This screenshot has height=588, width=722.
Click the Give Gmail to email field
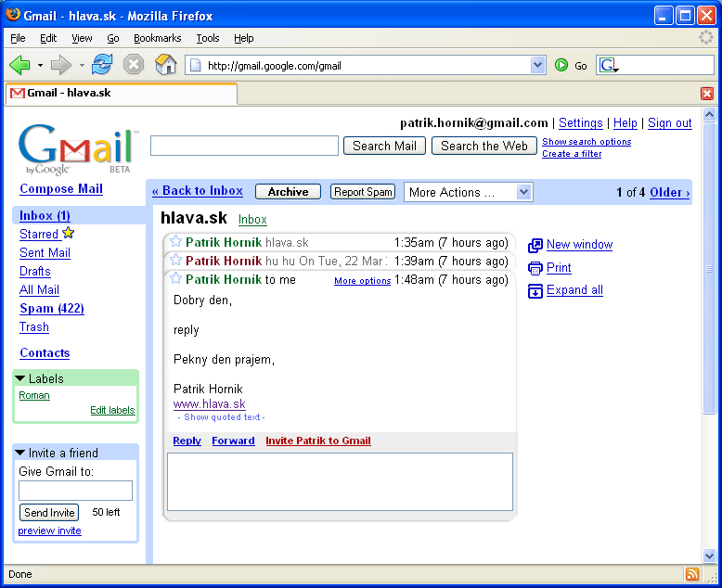[x=75, y=491]
